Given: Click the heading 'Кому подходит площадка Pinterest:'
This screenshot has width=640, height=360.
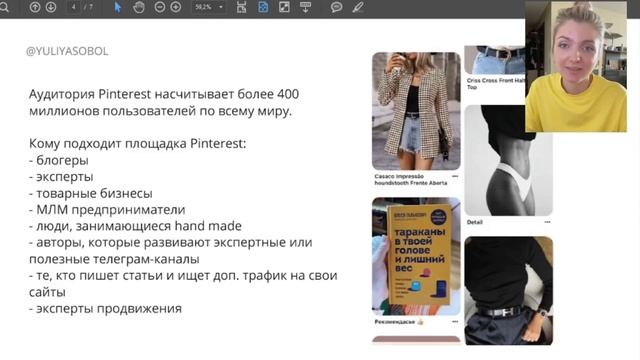Looking at the screenshot, I should click(x=138, y=144).
